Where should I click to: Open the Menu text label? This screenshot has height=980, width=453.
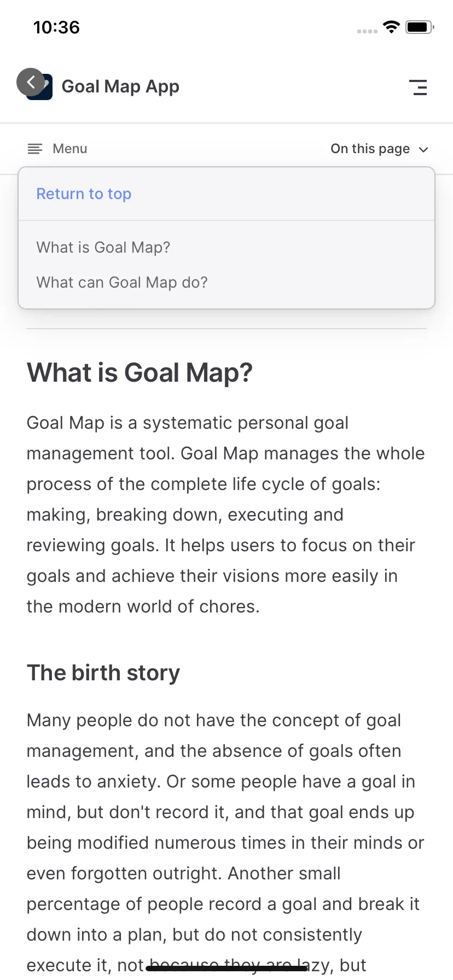[x=70, y=149]
